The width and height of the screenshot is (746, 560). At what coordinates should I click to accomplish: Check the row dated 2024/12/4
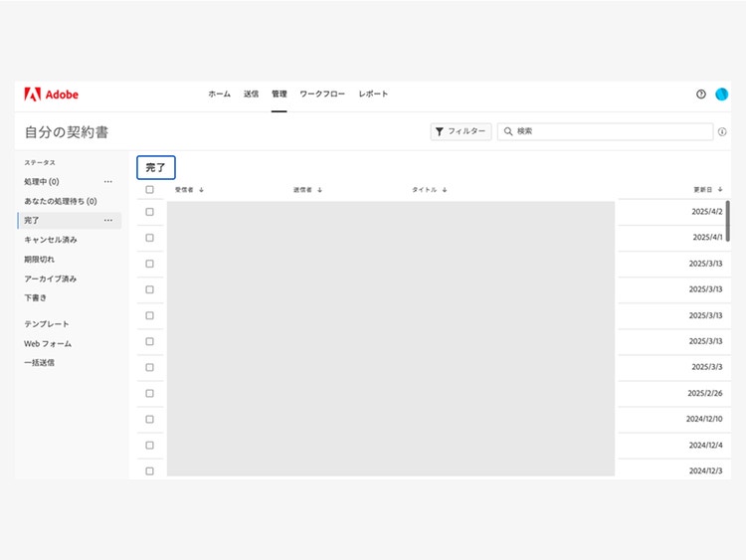[150, 445]
